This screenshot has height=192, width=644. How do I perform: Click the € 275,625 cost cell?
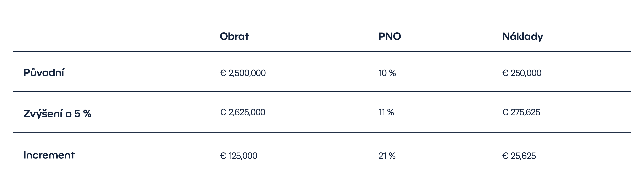point(521,112)
